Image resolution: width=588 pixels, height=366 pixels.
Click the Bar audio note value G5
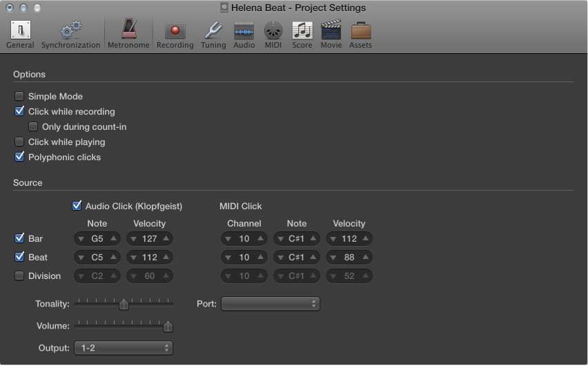click(97, 239)
